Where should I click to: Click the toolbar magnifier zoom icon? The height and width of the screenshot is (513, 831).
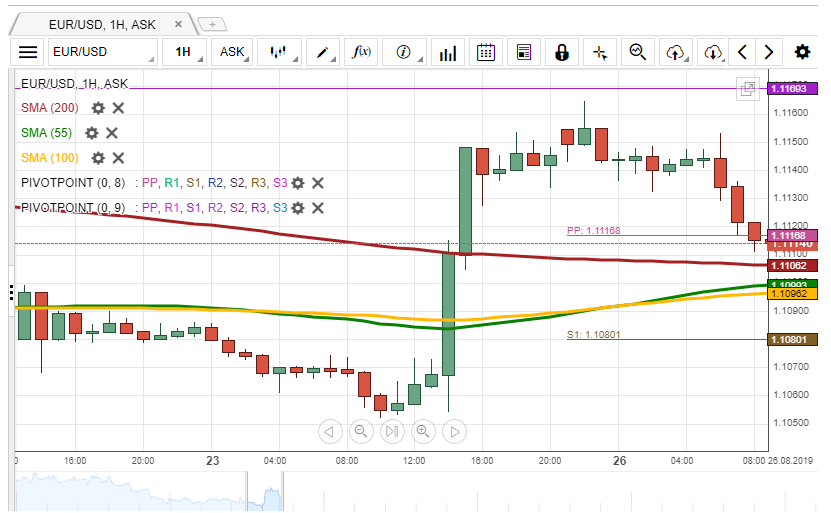637,52
